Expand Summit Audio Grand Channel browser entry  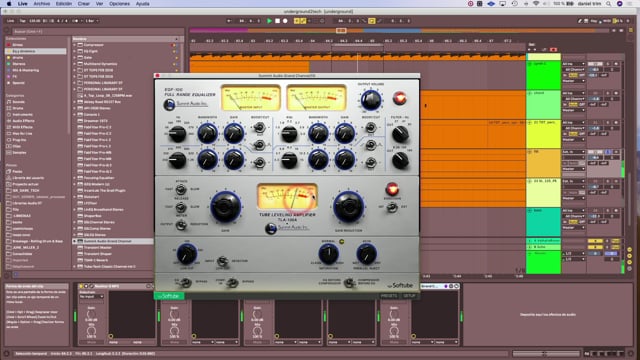coord(75,241)
